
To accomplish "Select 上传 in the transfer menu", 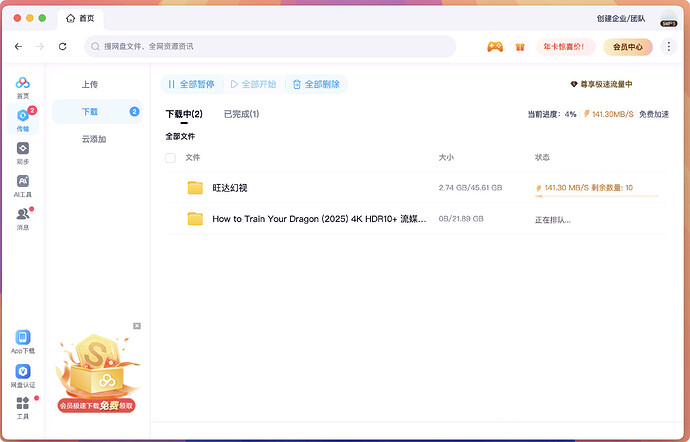I will [x=90, y=85].
